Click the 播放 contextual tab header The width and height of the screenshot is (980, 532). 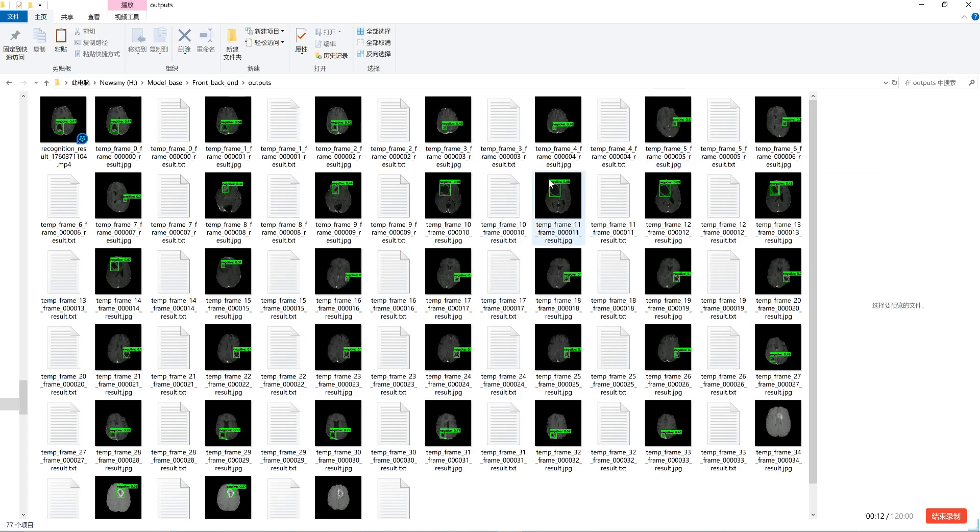127,5
